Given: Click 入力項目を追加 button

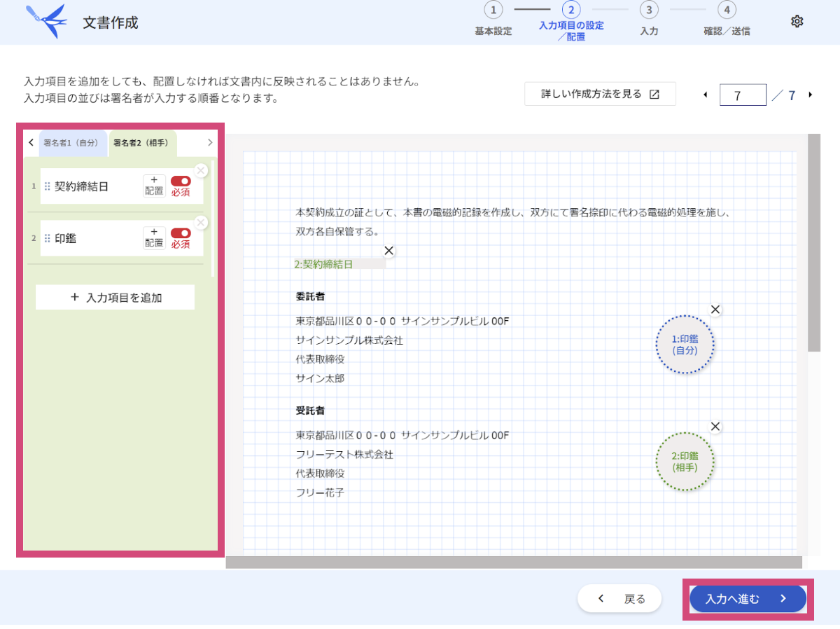Looking at the screenshot, I should pos(115,297).
